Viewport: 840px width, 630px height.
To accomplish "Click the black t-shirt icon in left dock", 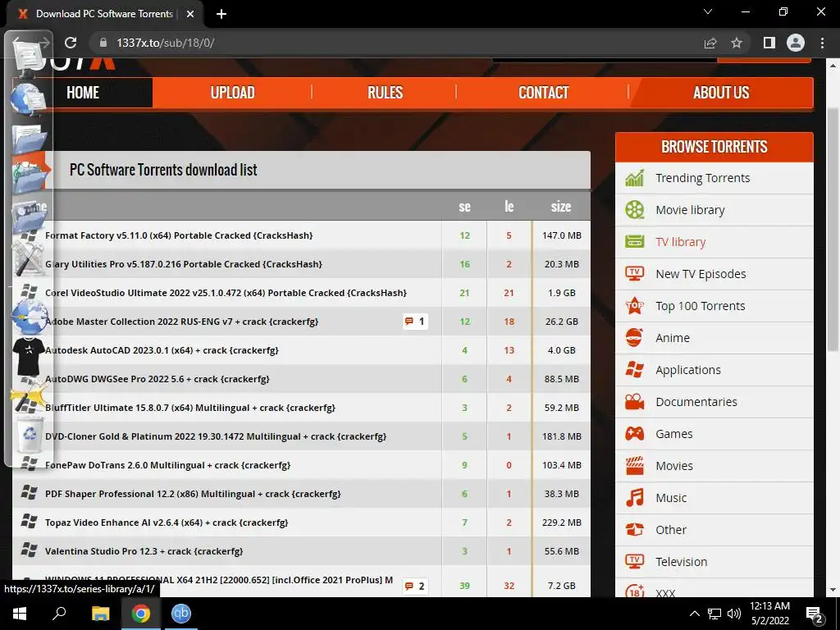I will coord(29,356).
